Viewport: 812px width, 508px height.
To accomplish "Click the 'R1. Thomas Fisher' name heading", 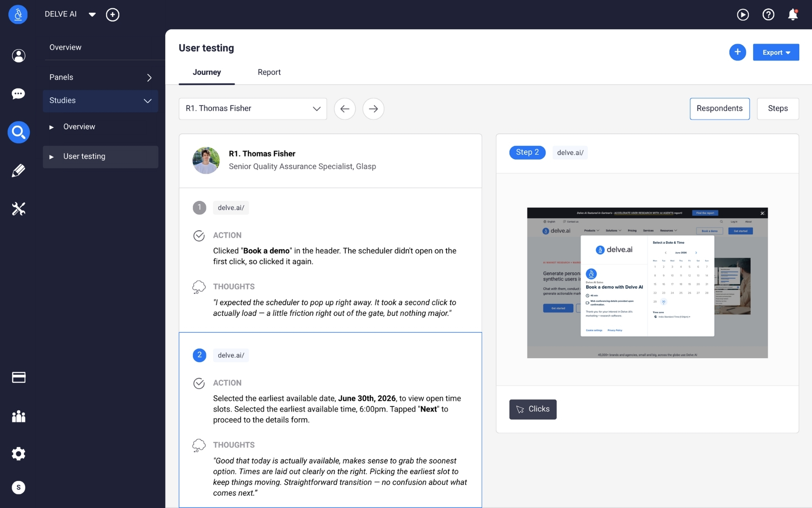I will coord(262,154).
